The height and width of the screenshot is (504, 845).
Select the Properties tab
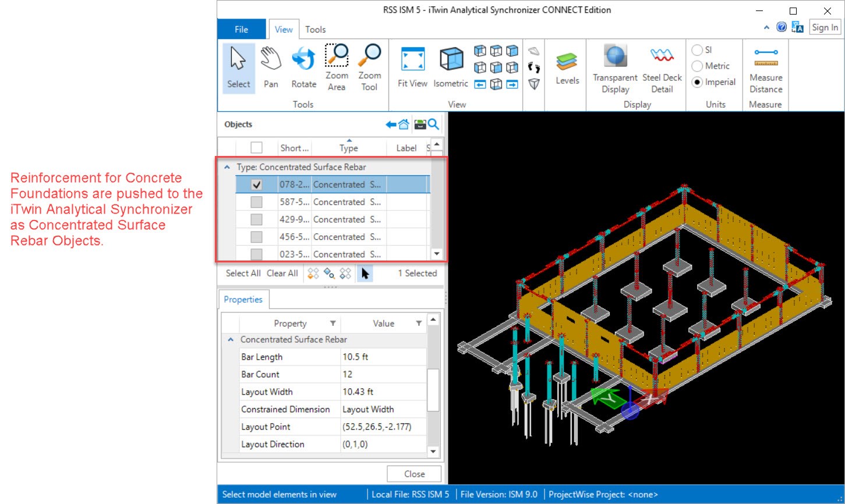243,300
